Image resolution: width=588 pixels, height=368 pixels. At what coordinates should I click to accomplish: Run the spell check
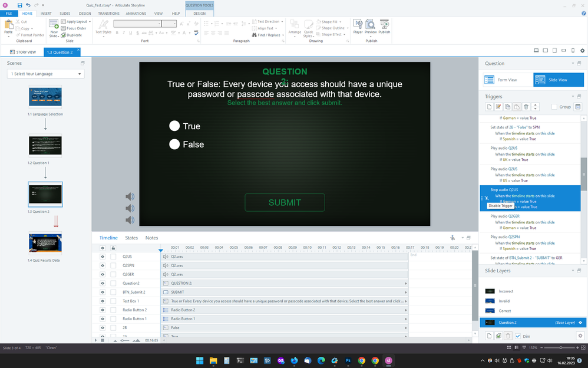[x=196, y=33]
